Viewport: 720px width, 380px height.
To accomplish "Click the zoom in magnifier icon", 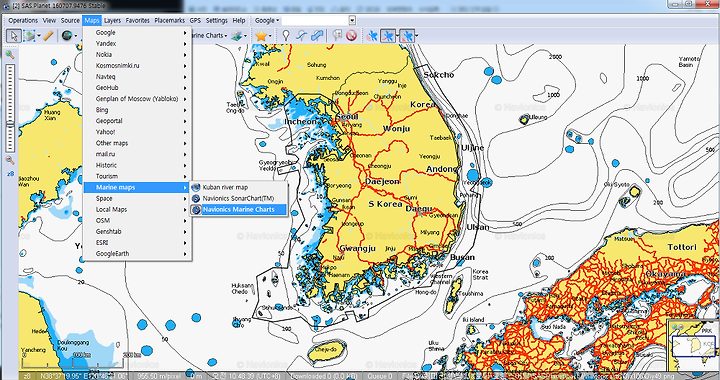I will tap(10, 55).
